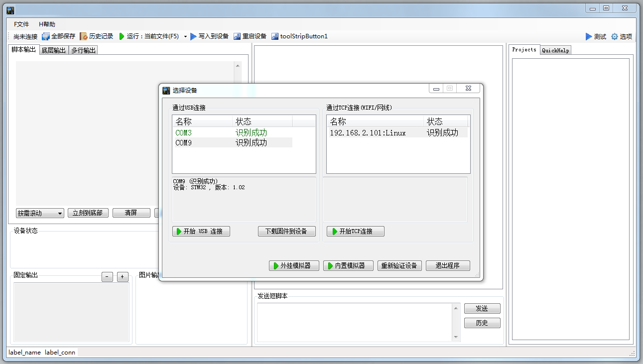Click the 开始 USB 连接 button
The image size is (643, 364).
[201, 232]
